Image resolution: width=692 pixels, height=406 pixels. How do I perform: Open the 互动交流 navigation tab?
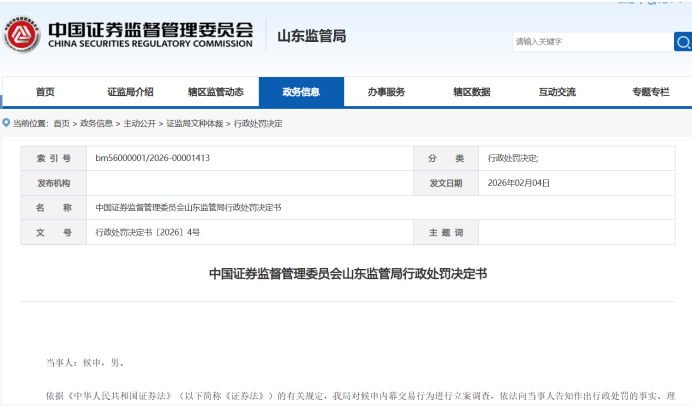(557, 92)
